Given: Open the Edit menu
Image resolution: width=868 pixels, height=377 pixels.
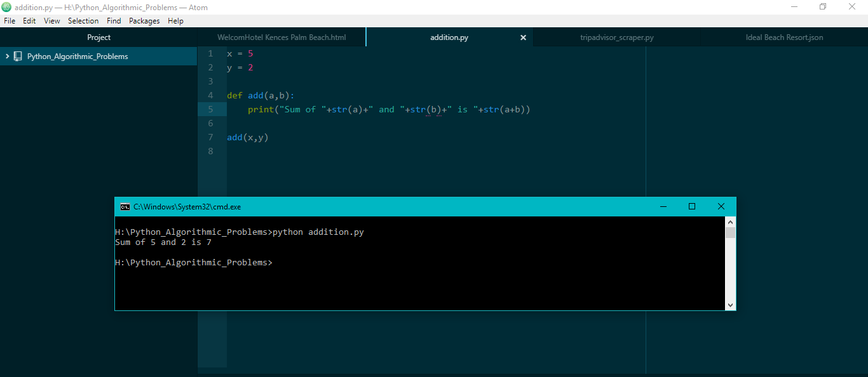Looking at the screenshot, I should [29, 20].
